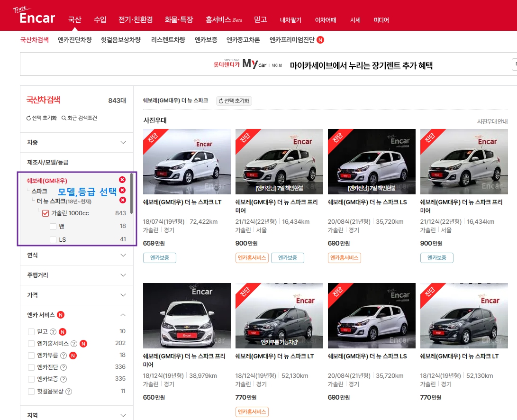Screen dimensions: 517x420
Task: Select 엔카프리미엄진단 submenu tab
Action: coord(292,40)
